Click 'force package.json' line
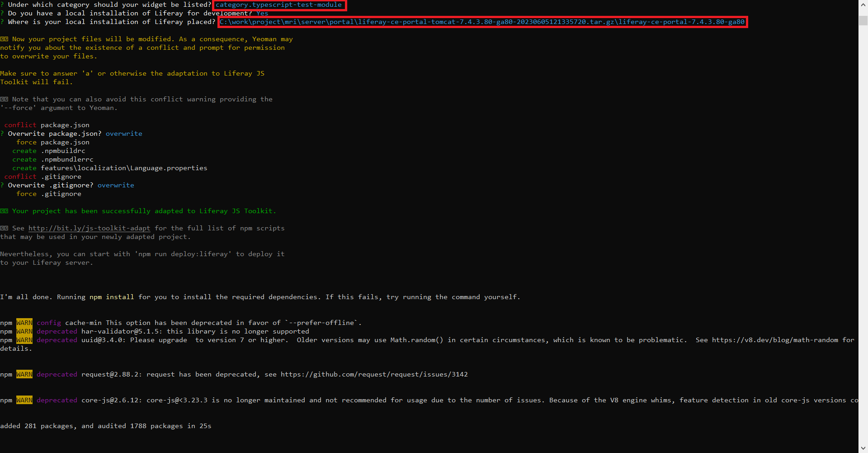The height and width of the screenshot is (453, 868). [53, 142]
